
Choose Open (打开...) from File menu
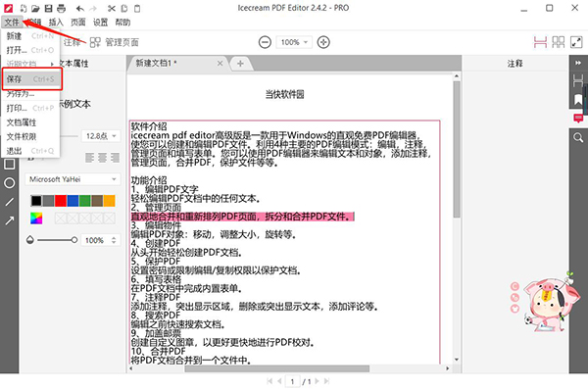click(30, 50)
